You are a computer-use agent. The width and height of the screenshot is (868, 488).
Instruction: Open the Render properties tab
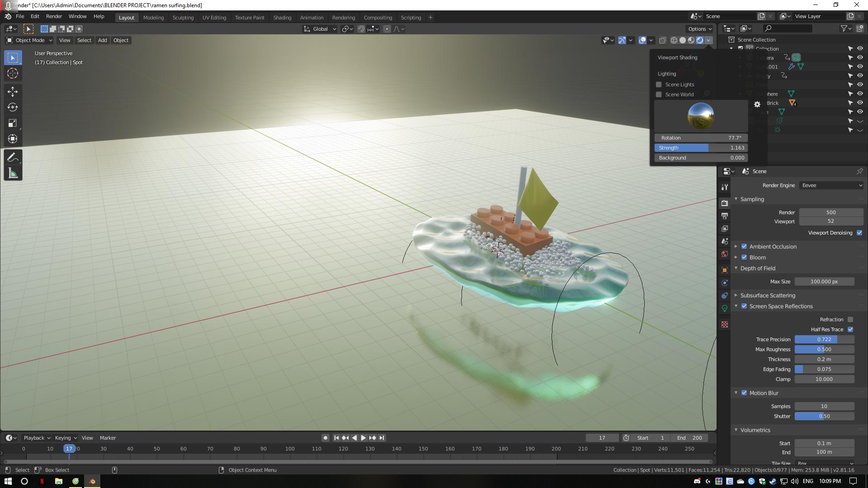click(x=725, y=203)
